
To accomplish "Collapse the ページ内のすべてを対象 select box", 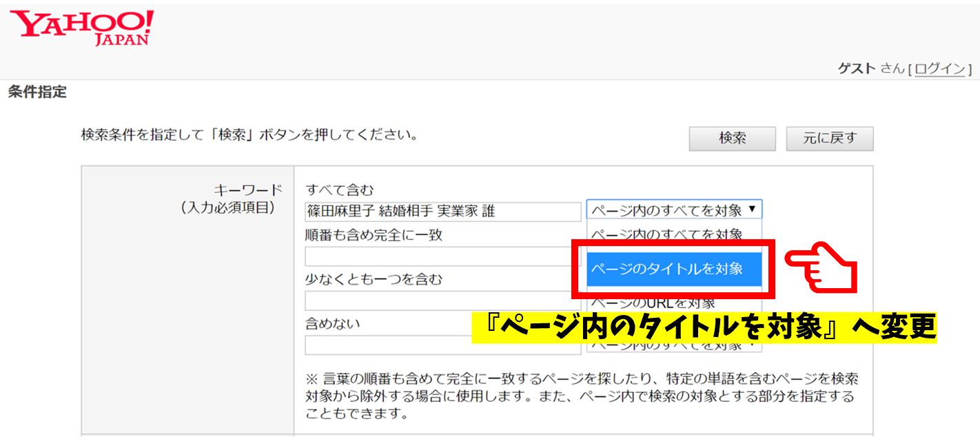I will pos(673,210).
